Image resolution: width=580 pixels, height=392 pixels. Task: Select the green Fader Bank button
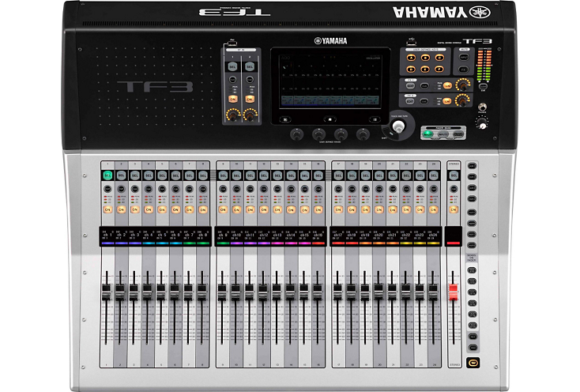tap(427, 134)
